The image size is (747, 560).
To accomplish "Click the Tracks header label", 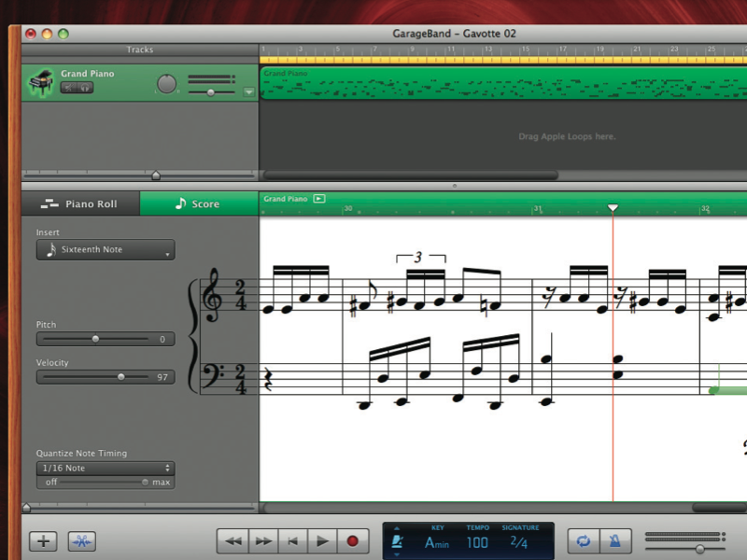I will click(x=139, y=49).
